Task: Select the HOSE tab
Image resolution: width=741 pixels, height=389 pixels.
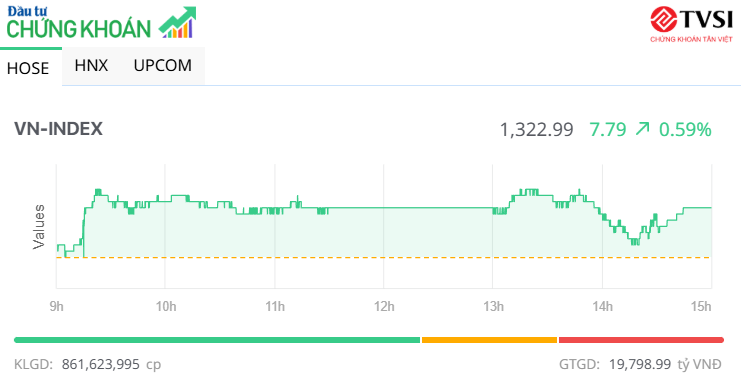Action: [x=28, y=68]
